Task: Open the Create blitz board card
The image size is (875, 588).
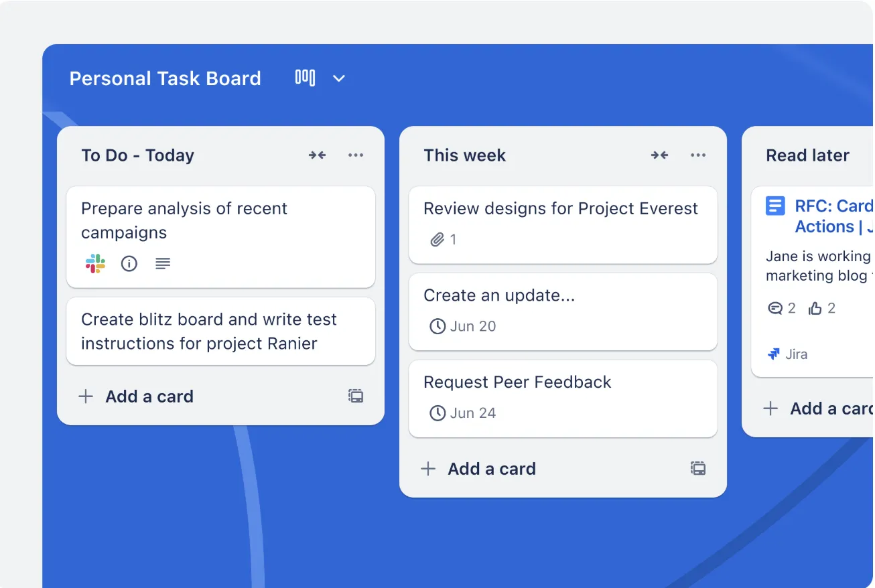Action: [220, 332]
